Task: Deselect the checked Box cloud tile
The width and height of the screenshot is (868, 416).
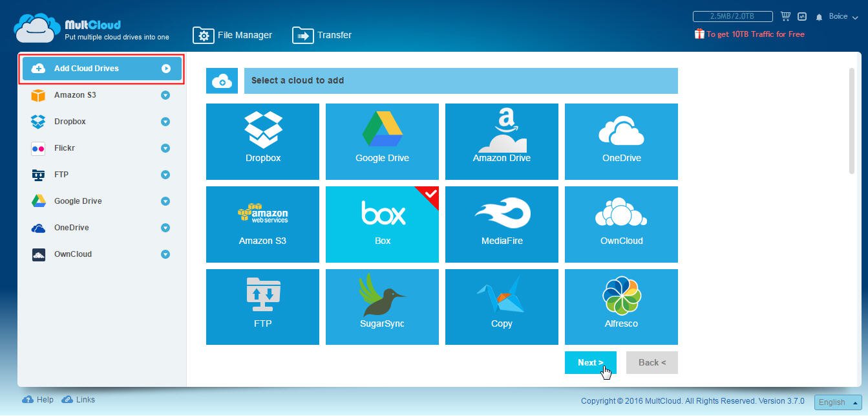Action: pos(382,224)
